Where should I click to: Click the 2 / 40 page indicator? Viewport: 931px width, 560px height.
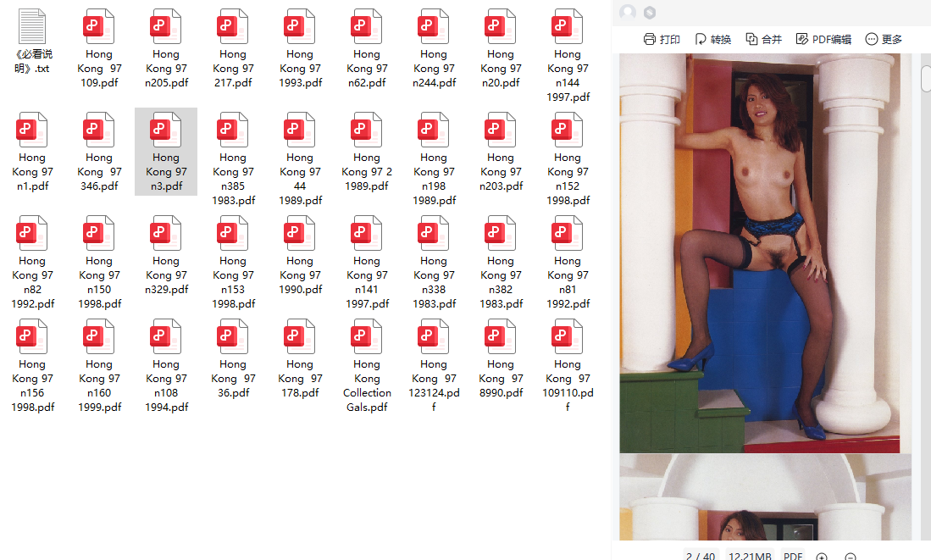coord(700,556)
